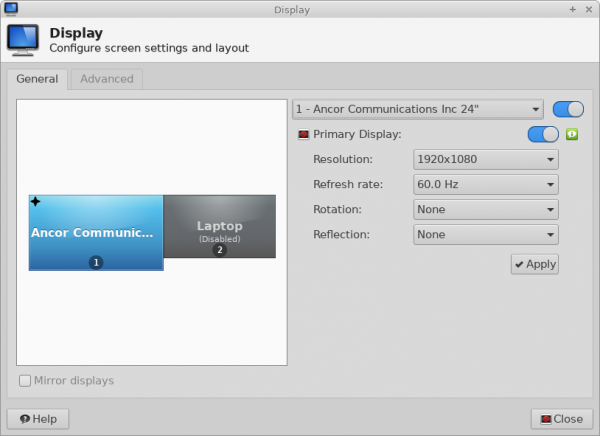
Task: Open the display selector for Ancor Communications Inc 24"
Action: 417,109
